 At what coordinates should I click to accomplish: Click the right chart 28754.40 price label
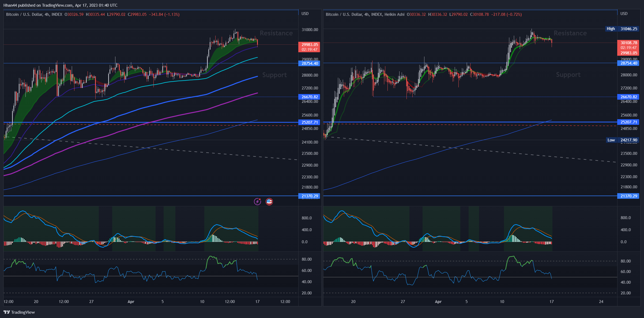628,63
